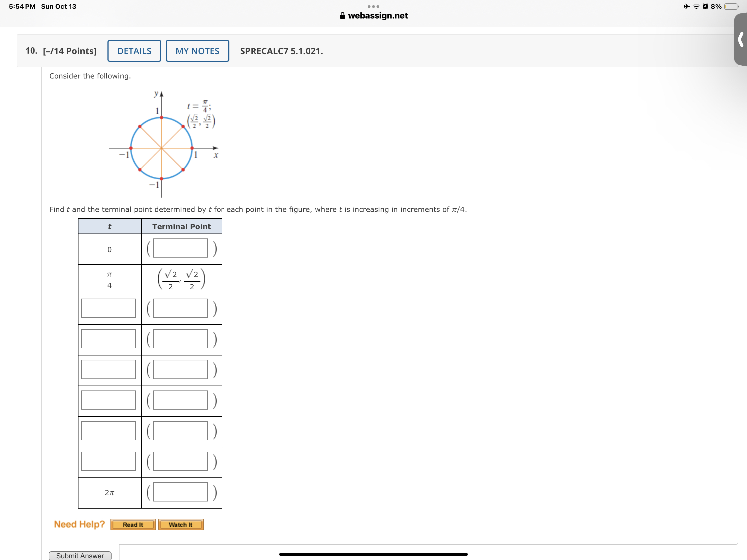The image size is (747, 560).
Task: Tap the clock showing 5:54 PM
Action: pyautogui.click(x=22, y=6)
